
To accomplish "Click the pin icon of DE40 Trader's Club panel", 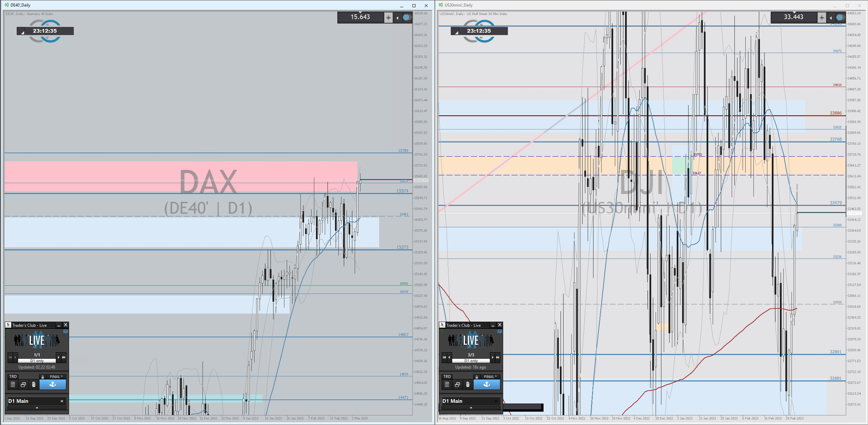I will pyautogui.click(x=8, y=325).
